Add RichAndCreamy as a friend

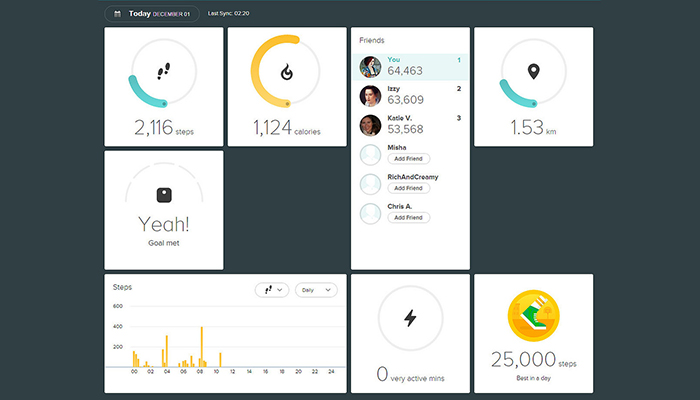408,188
